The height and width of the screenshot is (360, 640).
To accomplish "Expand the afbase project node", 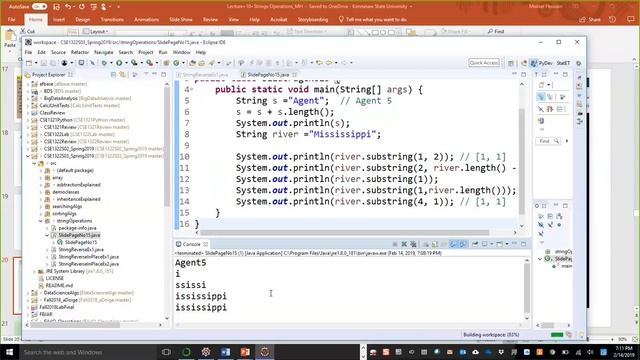I will click(x=28, y=84).
